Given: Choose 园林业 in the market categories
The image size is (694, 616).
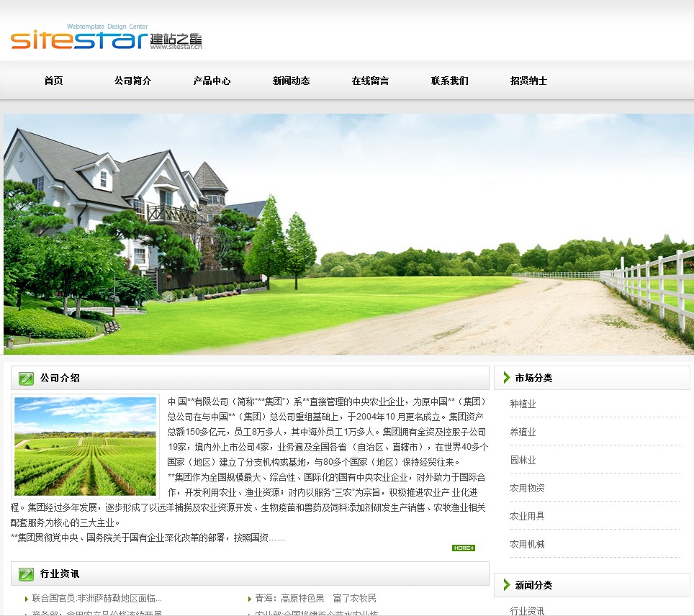Looking at the screenshot, I should point(523,460).
